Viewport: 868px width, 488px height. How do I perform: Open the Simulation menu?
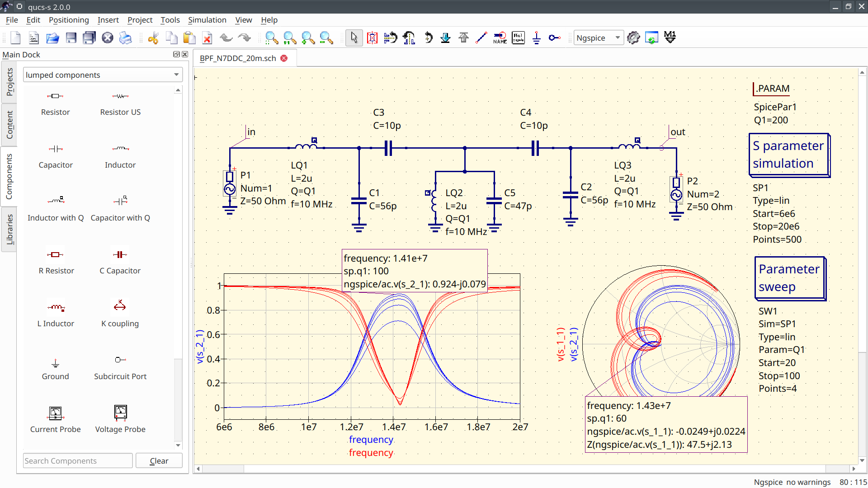(207, 20)
